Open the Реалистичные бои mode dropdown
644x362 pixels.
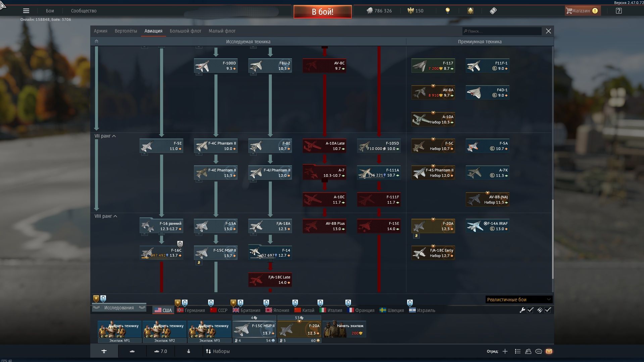[x=519, y=300]
